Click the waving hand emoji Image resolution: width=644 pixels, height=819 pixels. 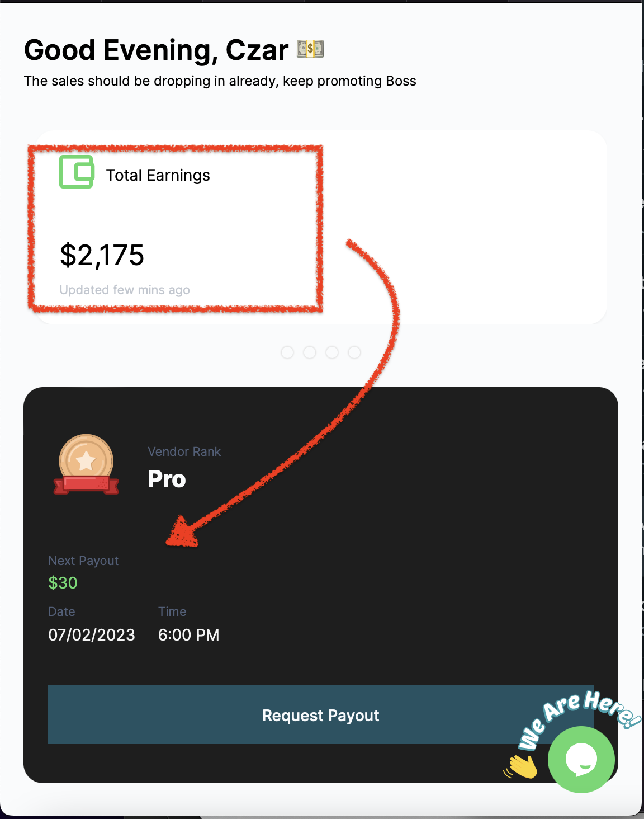(521, 766)
